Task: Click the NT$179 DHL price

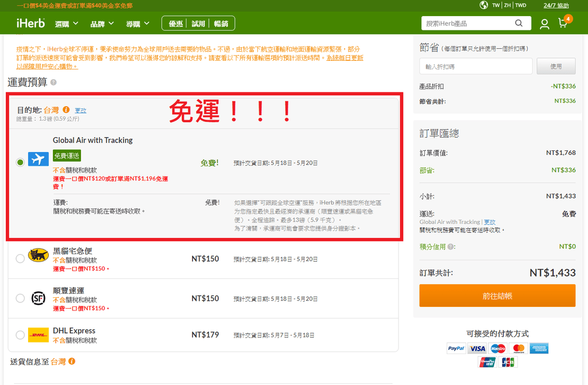Action: 205,335
